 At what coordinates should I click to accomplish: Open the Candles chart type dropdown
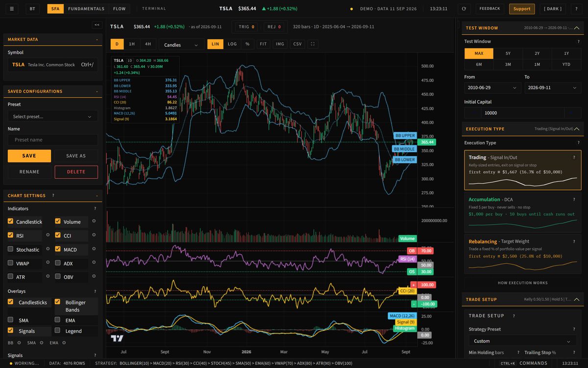tap(181, 45)
